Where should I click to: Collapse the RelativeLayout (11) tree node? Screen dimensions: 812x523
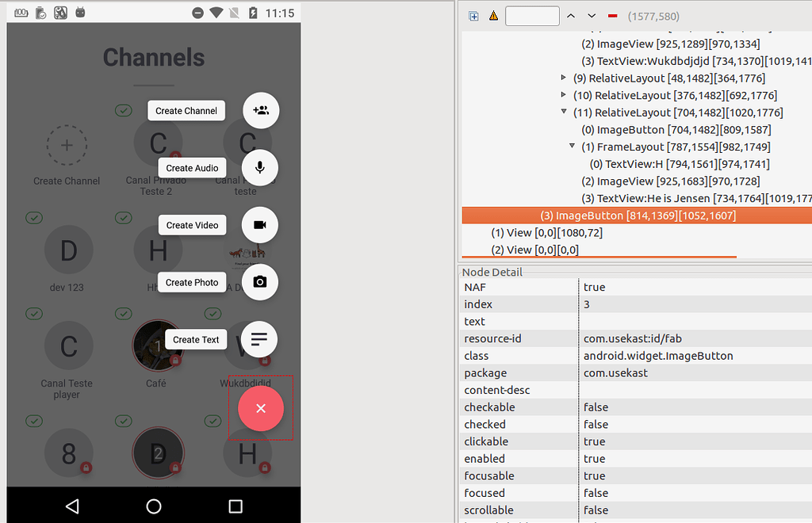click(562, 112)
